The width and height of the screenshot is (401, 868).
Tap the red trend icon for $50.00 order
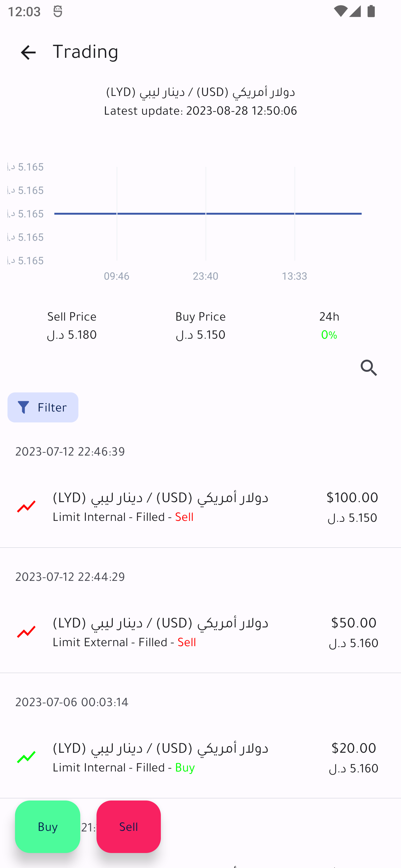pyautogui.click(x=26, y=632)
